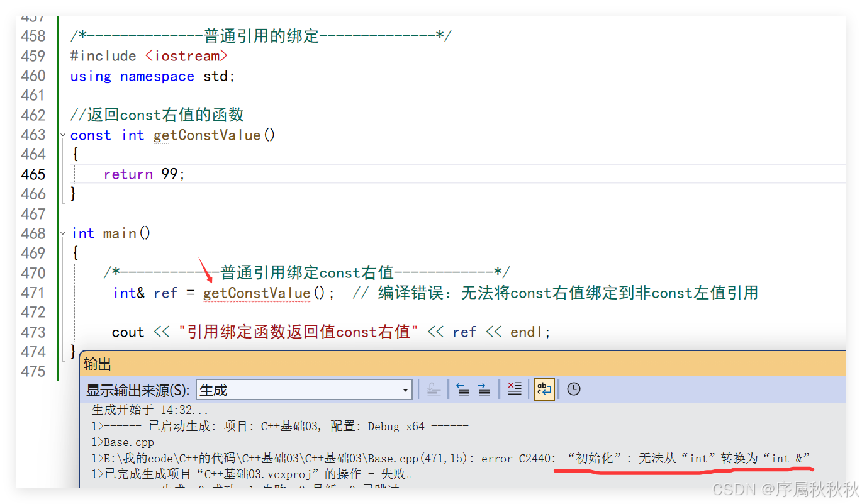The width and height of the screenshot is (862, 504).
Task: Click the cout statement on line 473
Action: [x=331, y=332]
